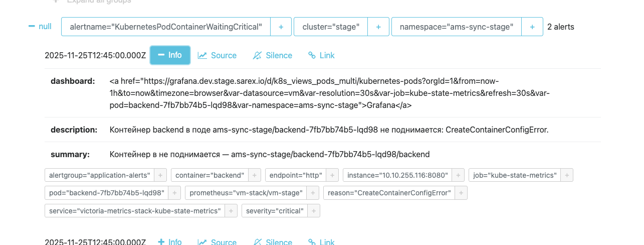Add severity="critical" to filter
This screenshot has width=644, height=245.
pos(314,211)
